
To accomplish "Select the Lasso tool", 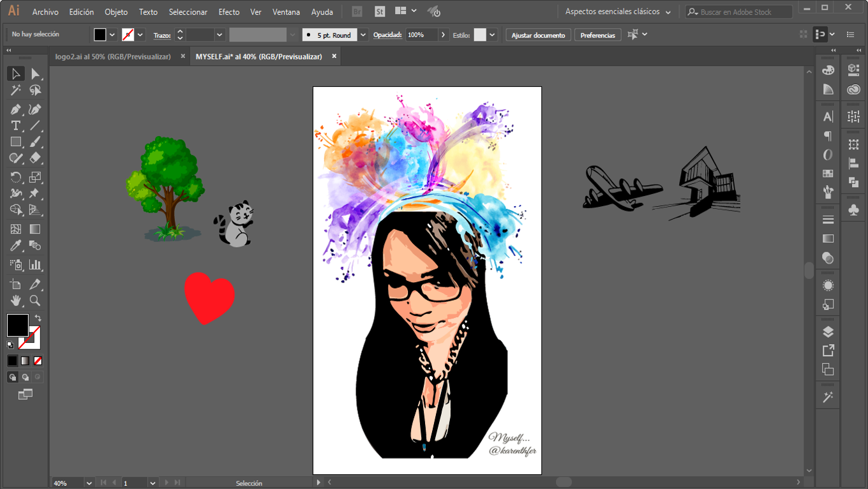I will [35, 91].
